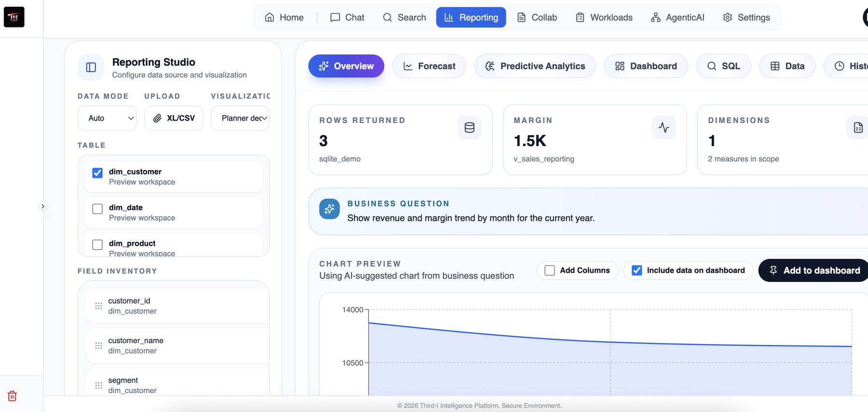Image resolution: width=868 pixels, height=412 pixels.
Task: Click the sparkle icon beside Business Question
Action: point(329,209)
